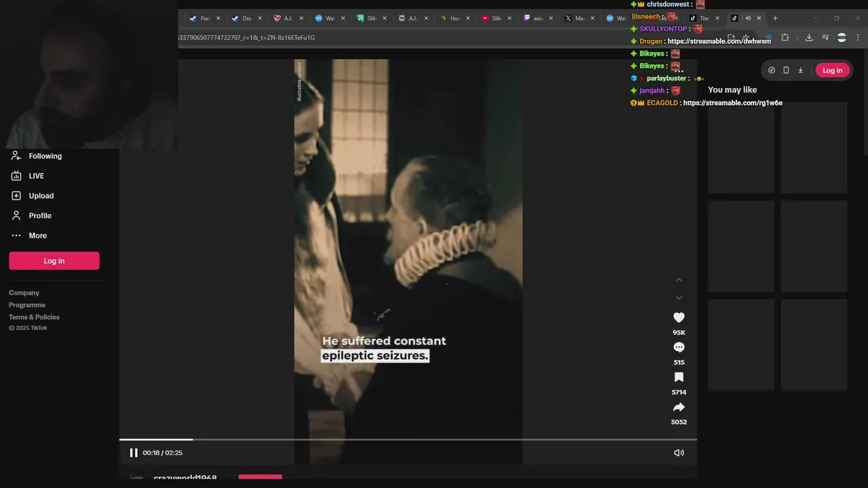Click the ECAGOLD streamable.com chat link

click(x=732, y=103)
